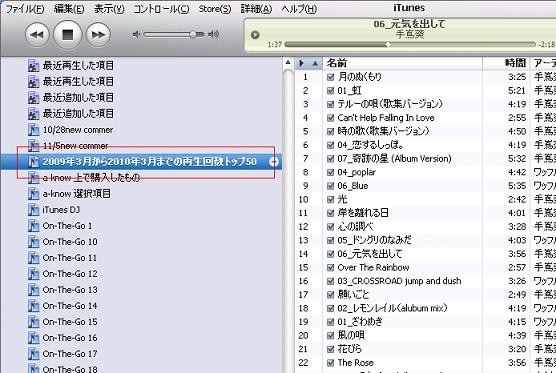556x373 pixels.
Task: Select the track 01_ざわめき
Action: click(x=360, y=322)
